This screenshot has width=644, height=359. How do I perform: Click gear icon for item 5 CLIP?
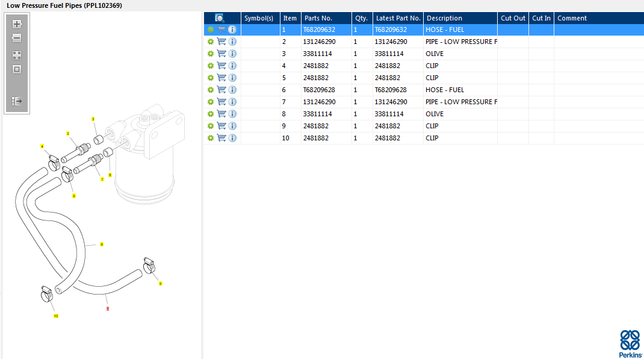coord(211,78)
